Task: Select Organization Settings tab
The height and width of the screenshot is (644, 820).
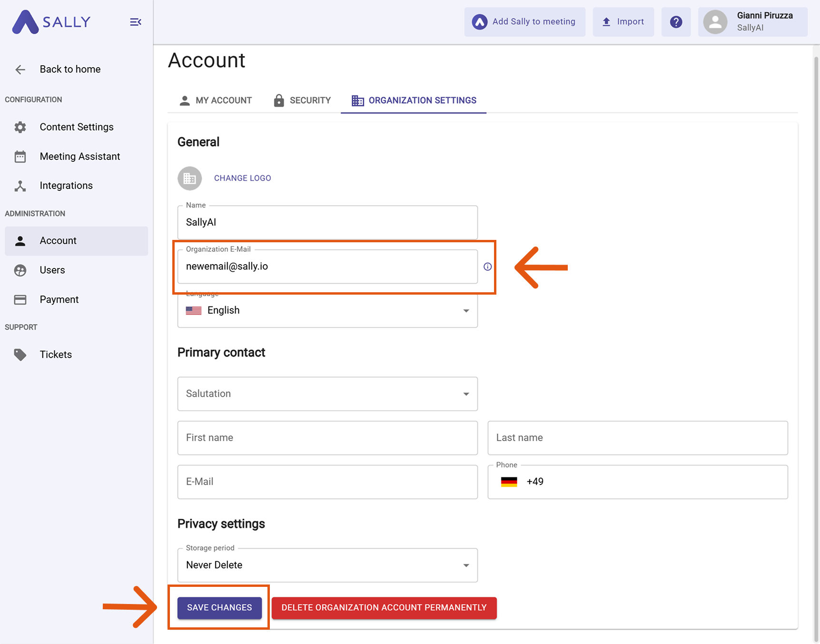Action: point(414,100)
